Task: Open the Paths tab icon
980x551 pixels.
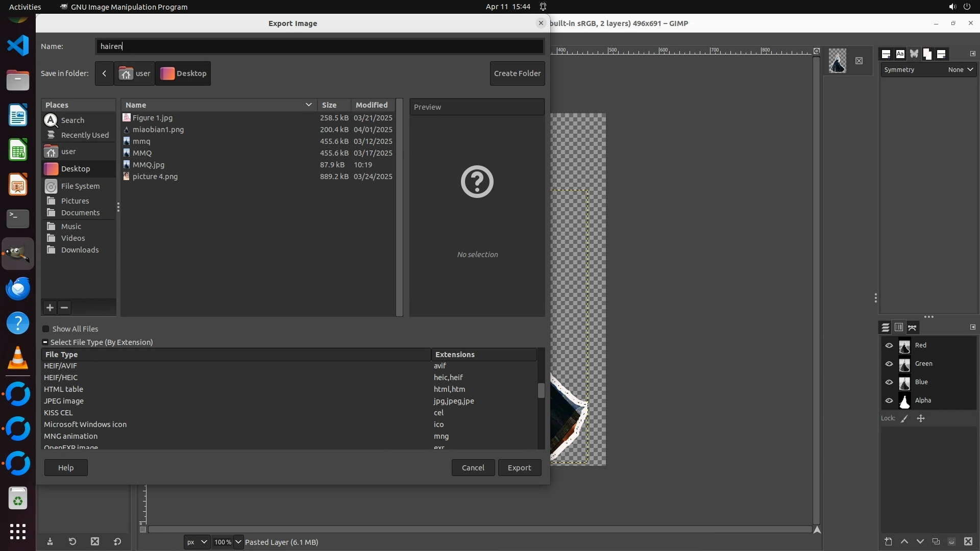Action: [913, 328]
